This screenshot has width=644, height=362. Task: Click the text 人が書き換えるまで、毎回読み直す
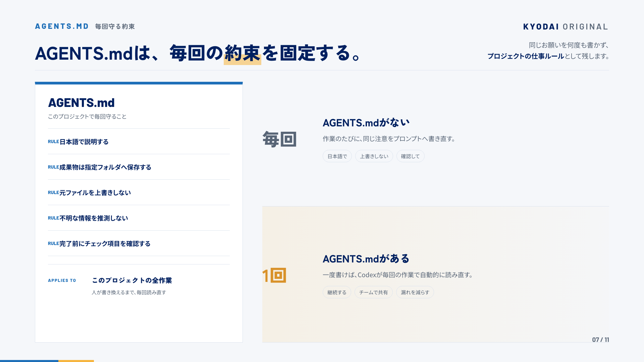[x=129, y=293]
